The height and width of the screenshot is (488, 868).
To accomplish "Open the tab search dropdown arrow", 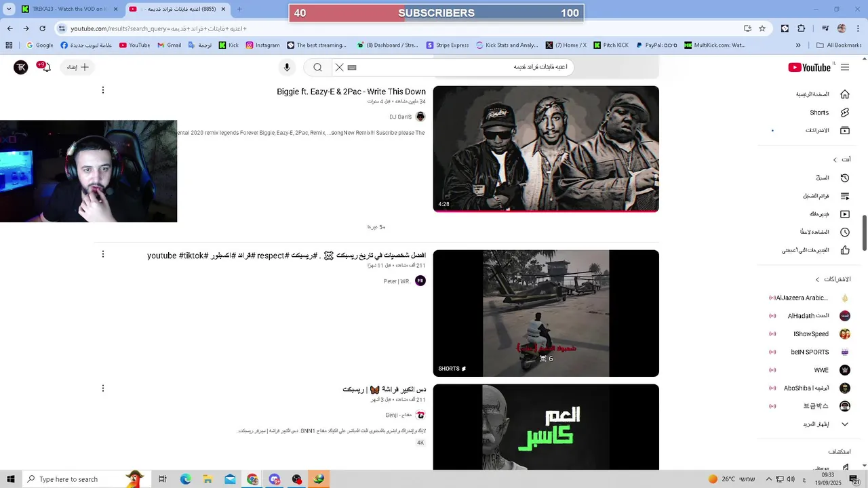I will (8, 9).
